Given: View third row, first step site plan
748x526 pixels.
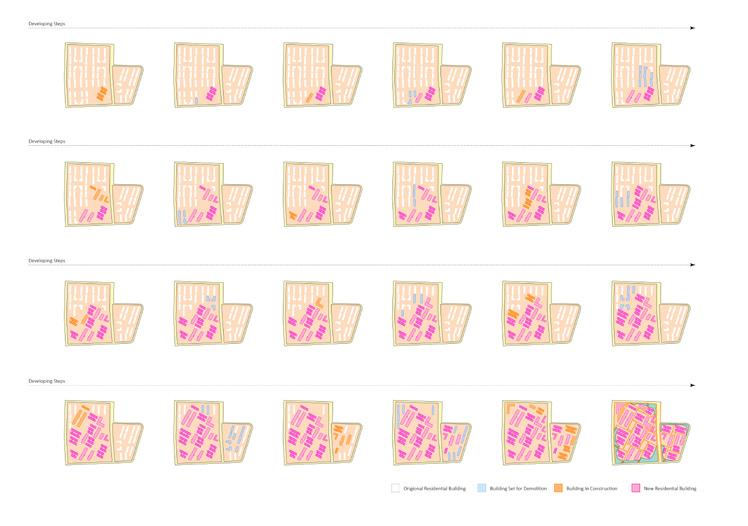Looking at the screenshot, I should (x=104, y=313).
